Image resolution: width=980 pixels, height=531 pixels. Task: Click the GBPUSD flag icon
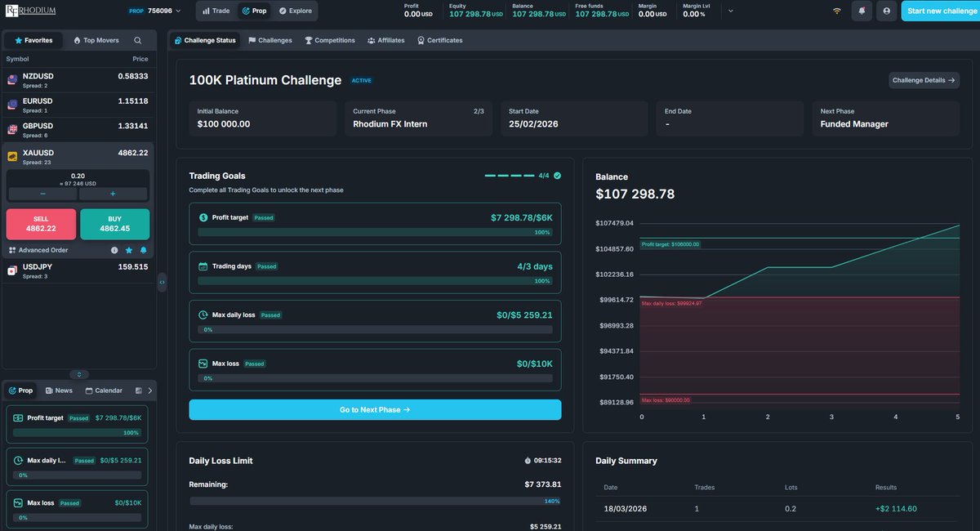click(x=12, y=130)
